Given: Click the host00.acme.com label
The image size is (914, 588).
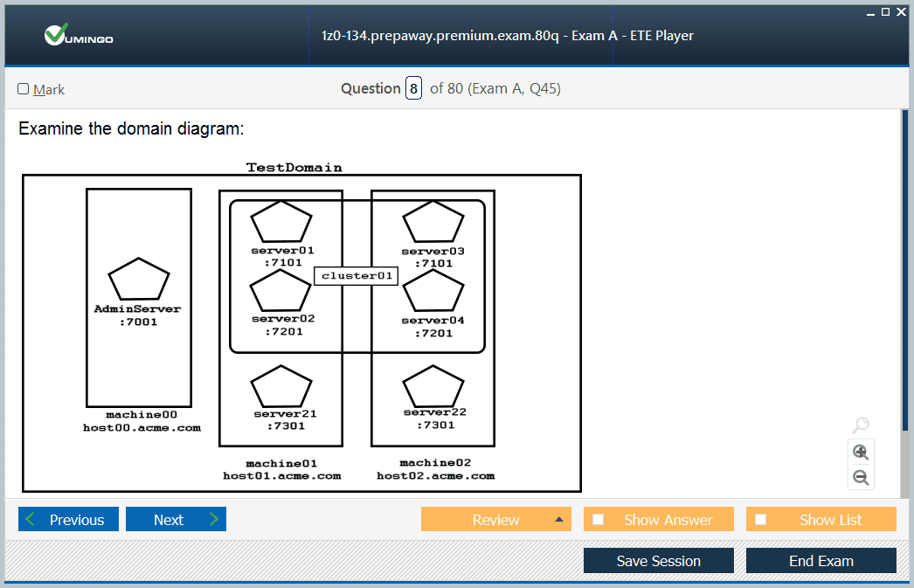Looking at the screenshot, I should [142, 428].
